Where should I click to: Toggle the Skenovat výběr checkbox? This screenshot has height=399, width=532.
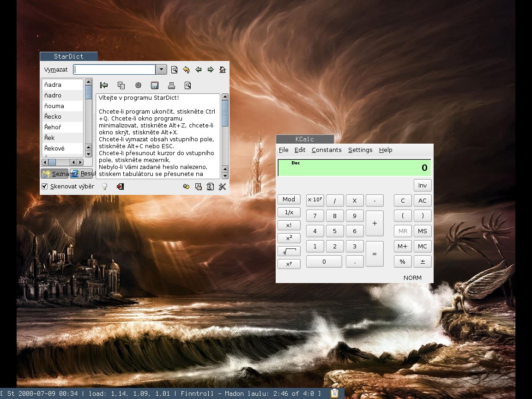point(44,186)
